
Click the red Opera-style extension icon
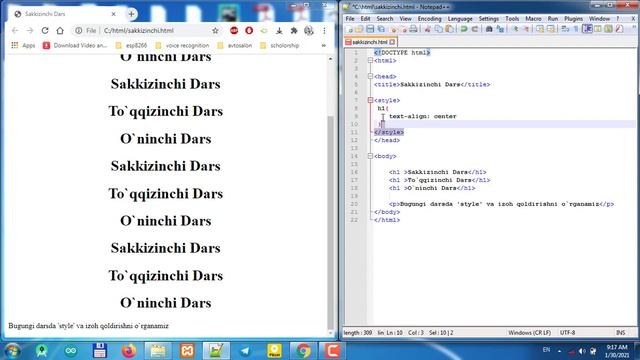(249, 31)
